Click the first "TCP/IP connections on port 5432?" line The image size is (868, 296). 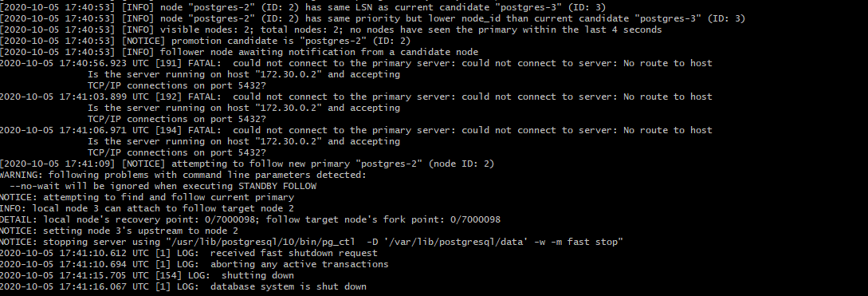coord(177,85)
